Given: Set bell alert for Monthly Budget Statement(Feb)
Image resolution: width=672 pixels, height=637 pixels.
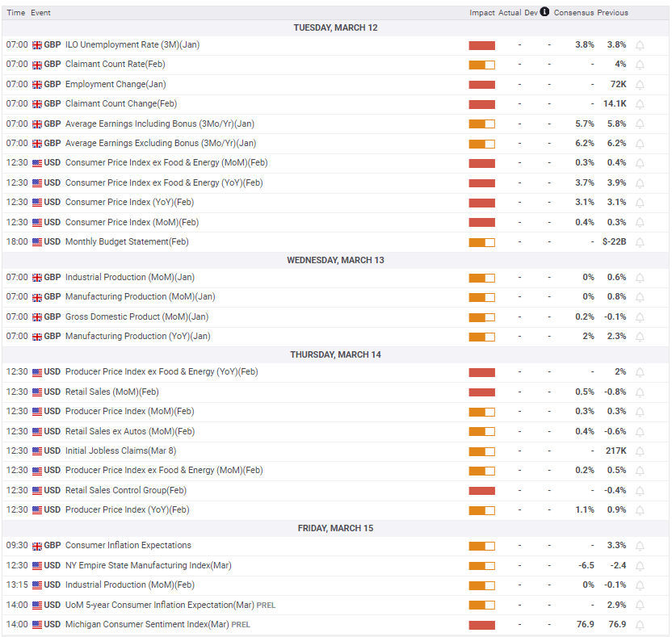Looking at the screenshot, I should pyautogui.click(x=640, y=242).
